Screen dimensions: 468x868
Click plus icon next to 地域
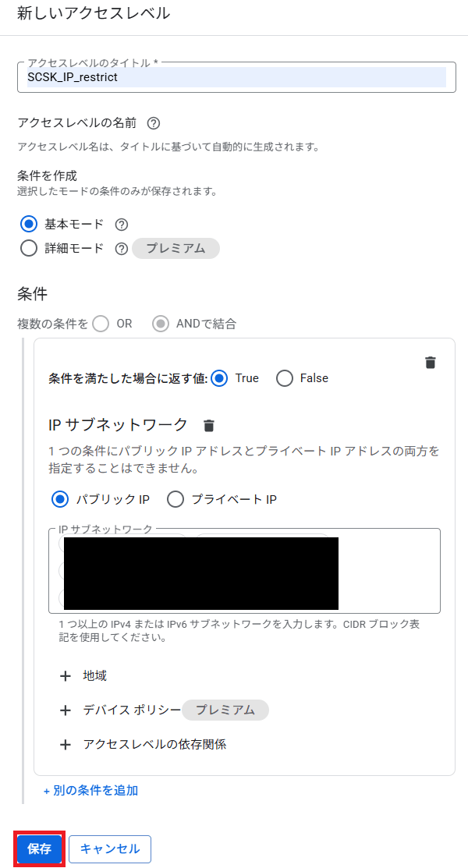[x=66, y=676]
